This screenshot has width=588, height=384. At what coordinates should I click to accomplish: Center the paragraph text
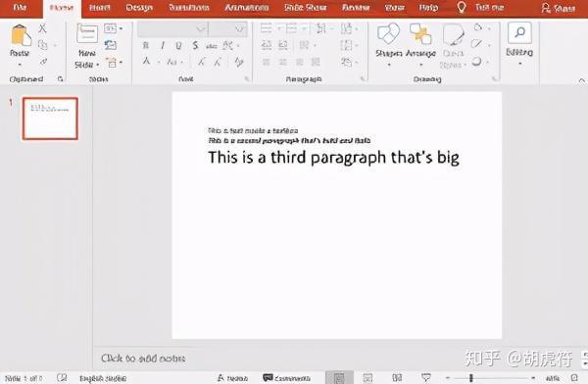[283, 62]
